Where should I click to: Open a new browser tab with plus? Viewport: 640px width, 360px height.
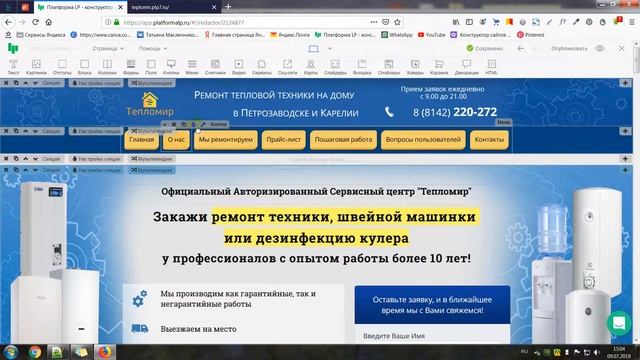[x=228, y=7]
